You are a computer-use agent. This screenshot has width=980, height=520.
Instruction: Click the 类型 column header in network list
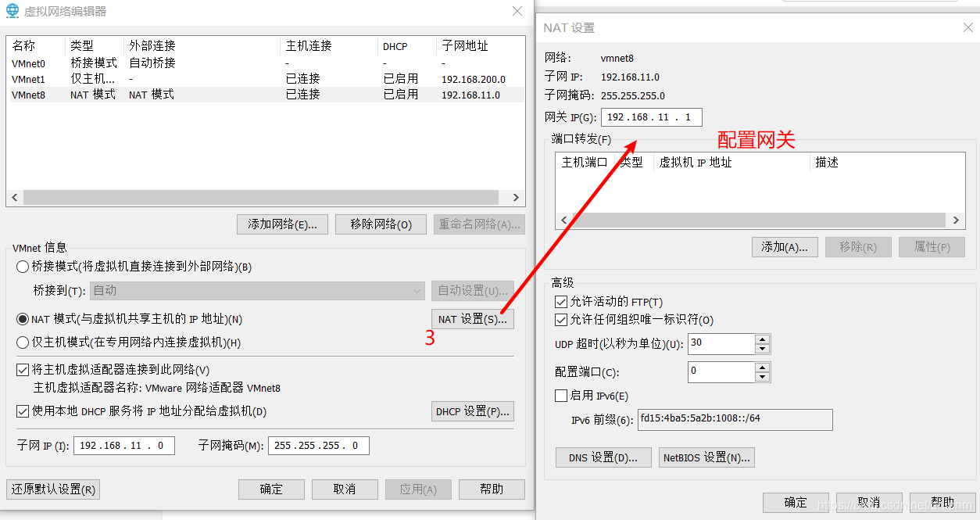pos(94,46)
